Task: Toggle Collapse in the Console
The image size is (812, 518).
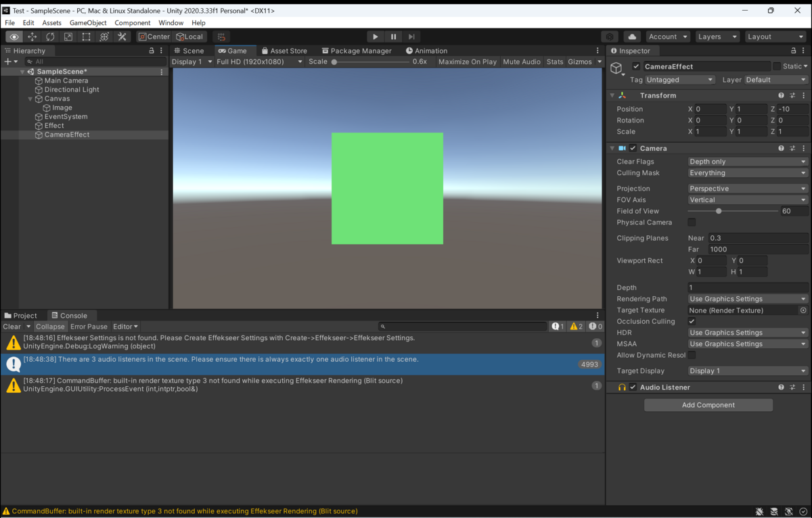Action: [x=50, y=327]
